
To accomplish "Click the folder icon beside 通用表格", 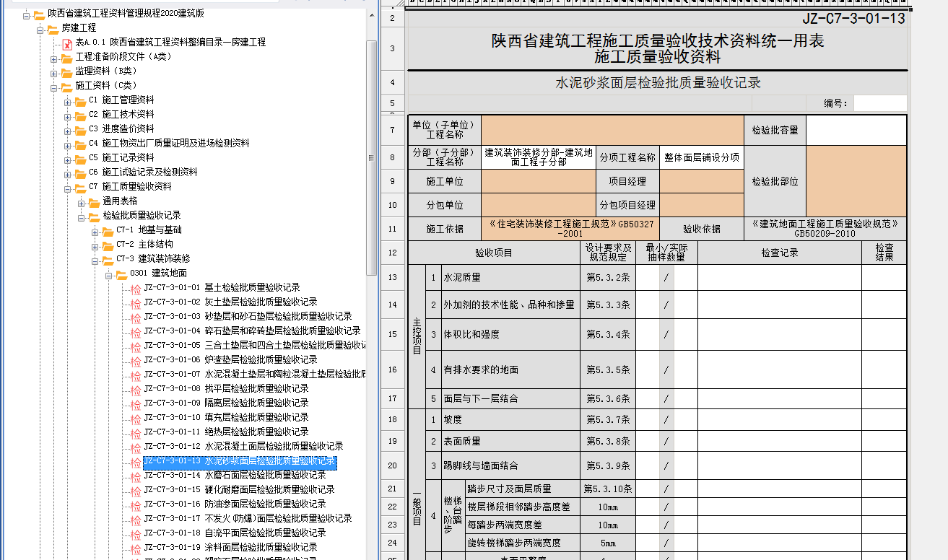I will click(94, 201).
